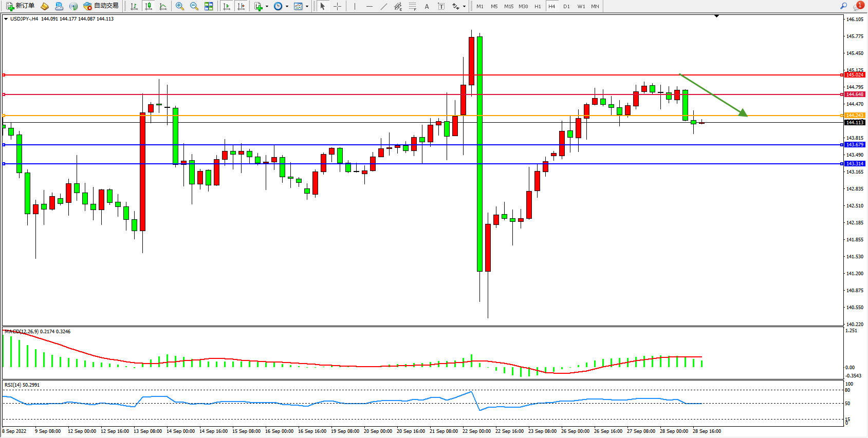
Task: Open the indicators list dropdown arrow
Action: pyautogui.click(x=267, y=7)
